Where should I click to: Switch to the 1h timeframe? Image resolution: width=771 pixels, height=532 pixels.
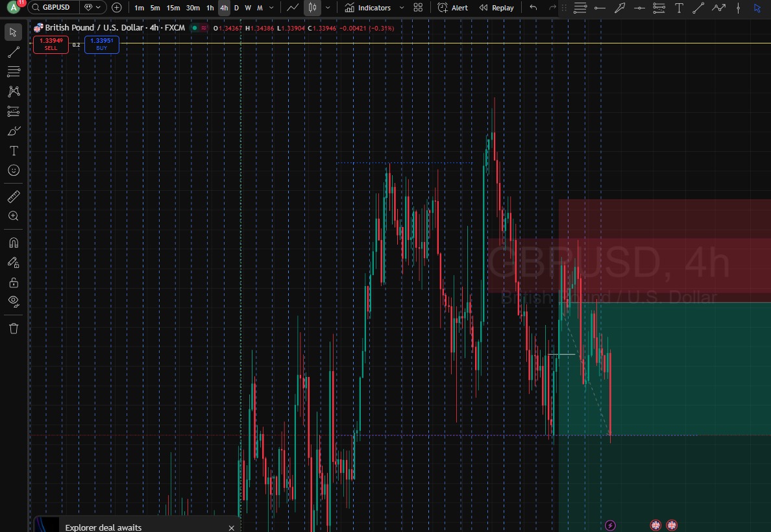[x=209, y=7]
